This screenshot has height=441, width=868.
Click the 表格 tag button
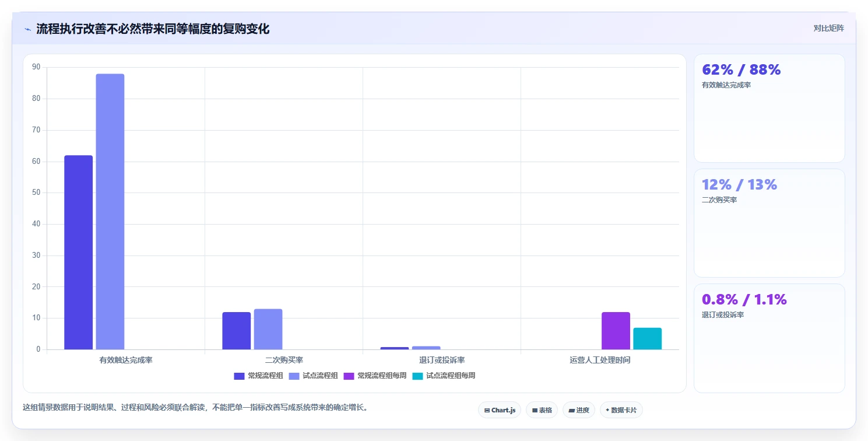[542, 410]
